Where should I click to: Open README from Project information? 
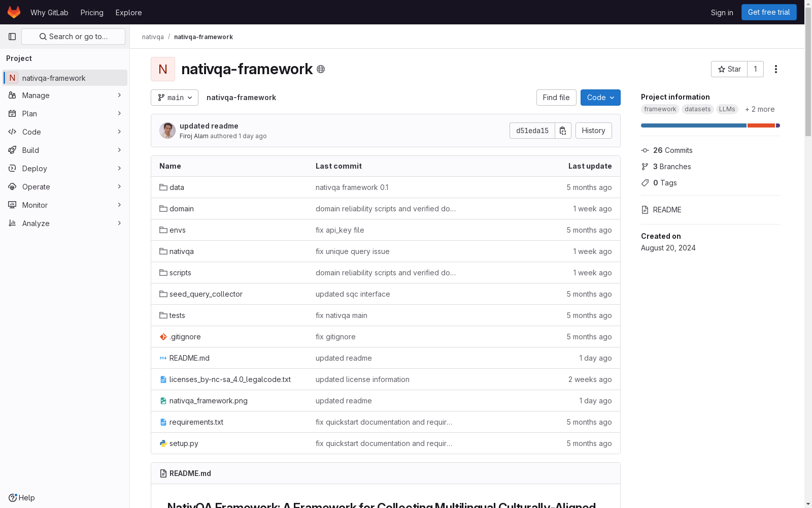coord(667,210)
